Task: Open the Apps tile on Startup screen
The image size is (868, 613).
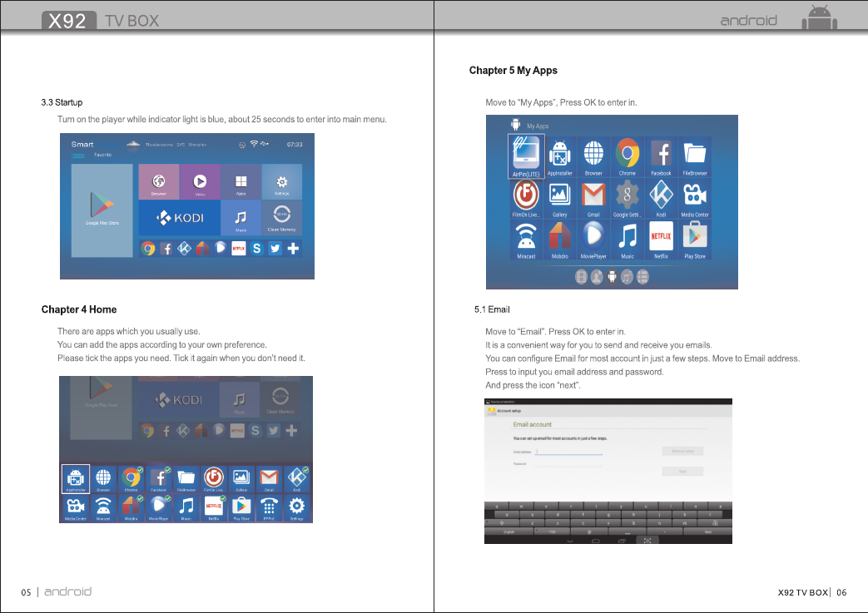Action: click(x=241, y=181)
